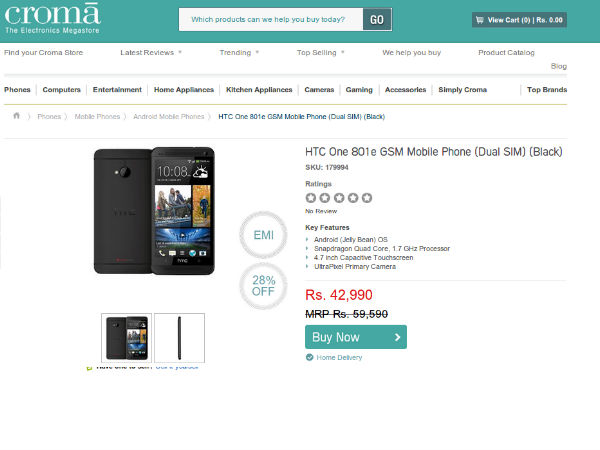
Task: Open the Phones category menu
Action: coord(18,90)
